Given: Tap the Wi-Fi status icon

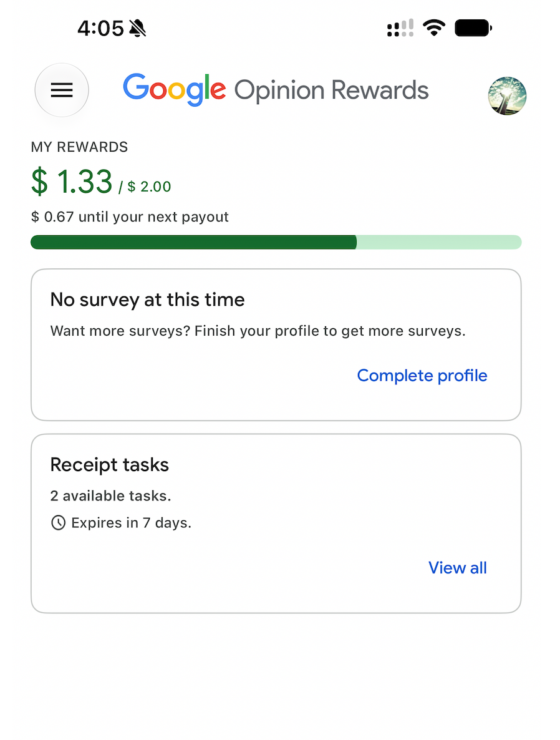Looking at the screenshot, I should pos(434,28).
